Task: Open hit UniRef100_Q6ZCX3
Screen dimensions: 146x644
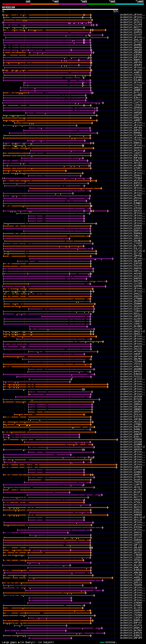Action: click(x=131, y=20)
